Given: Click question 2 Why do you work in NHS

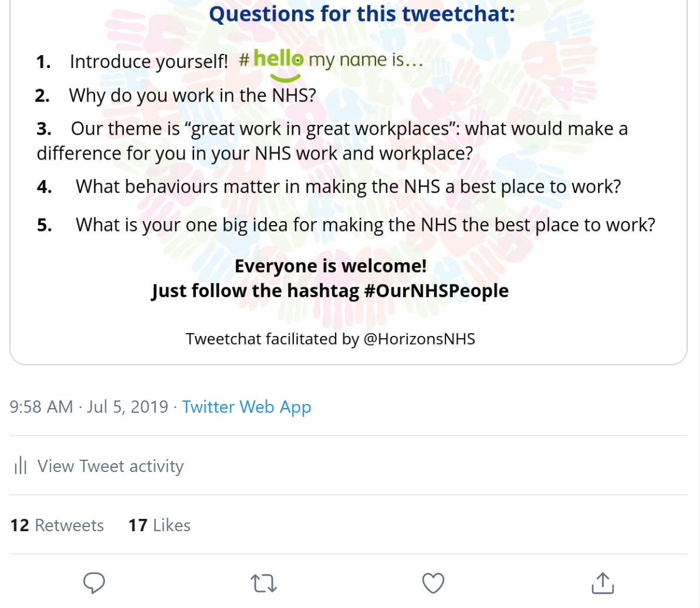Looking at the screenshot, I should coord(192,95).
